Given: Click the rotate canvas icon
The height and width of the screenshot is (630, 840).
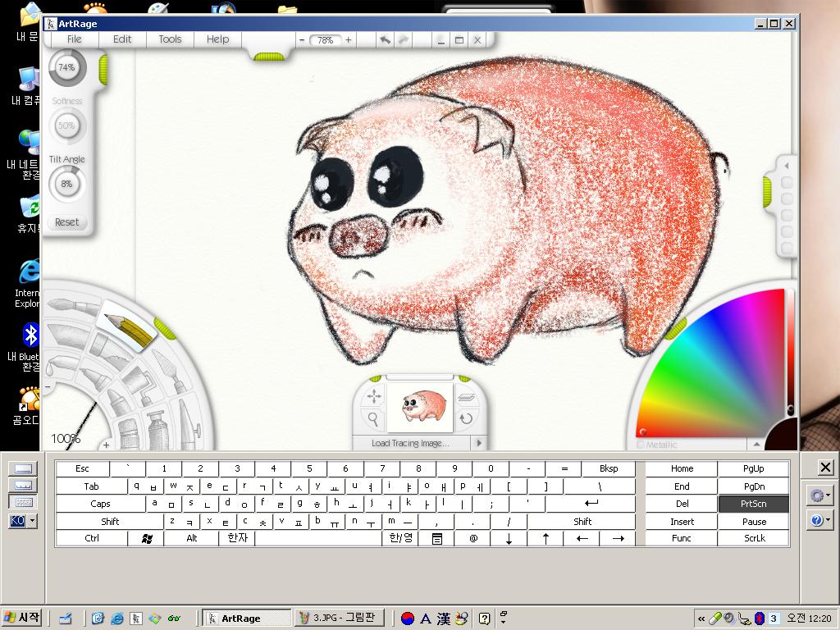Looking at the screenshot, I should (466, 418).
